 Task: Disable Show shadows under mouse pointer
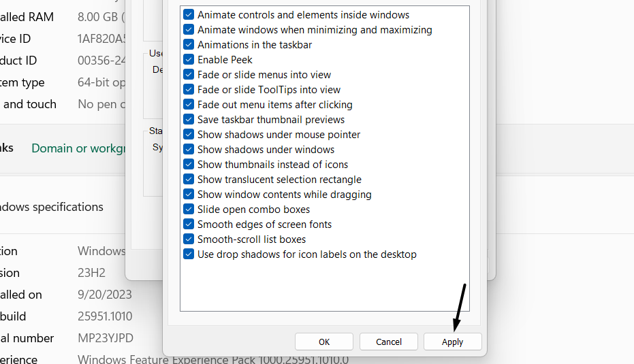click(189, 135)
